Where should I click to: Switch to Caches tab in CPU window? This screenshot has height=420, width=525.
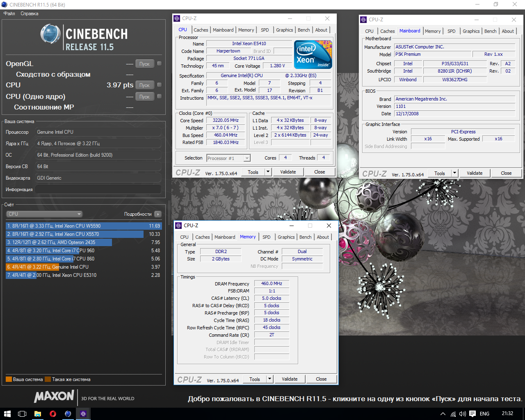pyautogui.click(x=201, y=30)
